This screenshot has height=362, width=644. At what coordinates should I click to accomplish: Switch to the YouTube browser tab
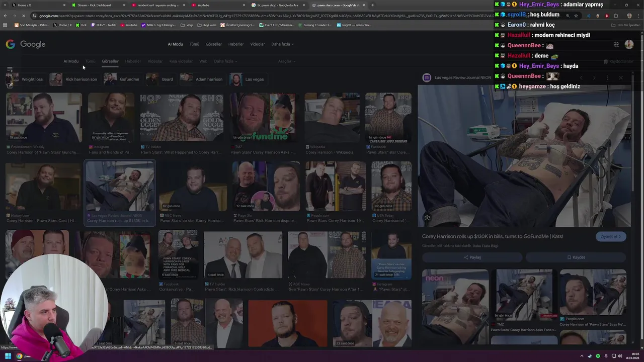(218, 5)
